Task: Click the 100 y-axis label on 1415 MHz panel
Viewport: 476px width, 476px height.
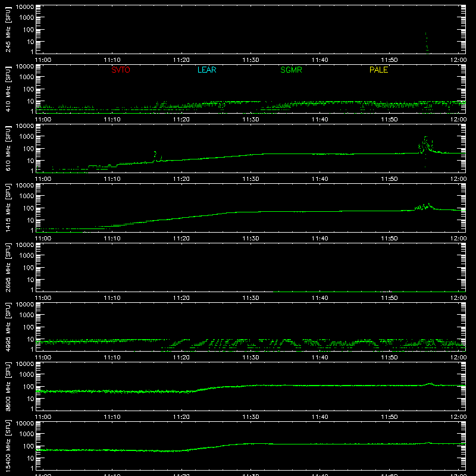Action: coord(29,208)
